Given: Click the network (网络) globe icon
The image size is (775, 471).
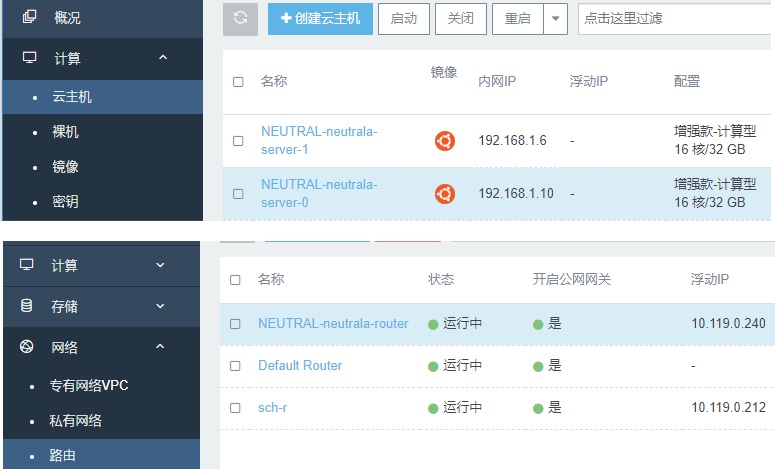Looking at the screenshot, I should pos(27,347).
